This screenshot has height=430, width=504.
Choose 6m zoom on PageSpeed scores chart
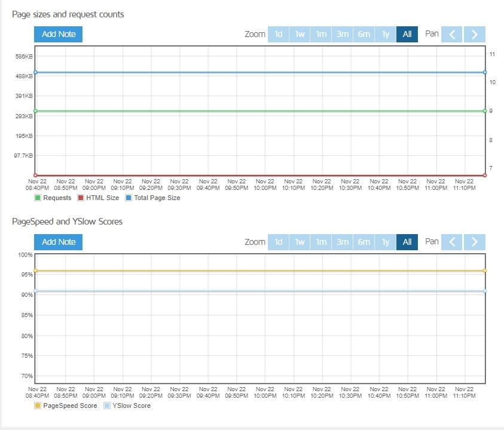[x=364, y=242]
